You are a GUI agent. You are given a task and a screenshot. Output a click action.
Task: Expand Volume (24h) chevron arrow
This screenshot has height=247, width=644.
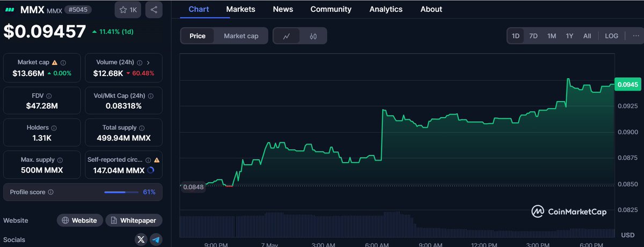point(148,63)
